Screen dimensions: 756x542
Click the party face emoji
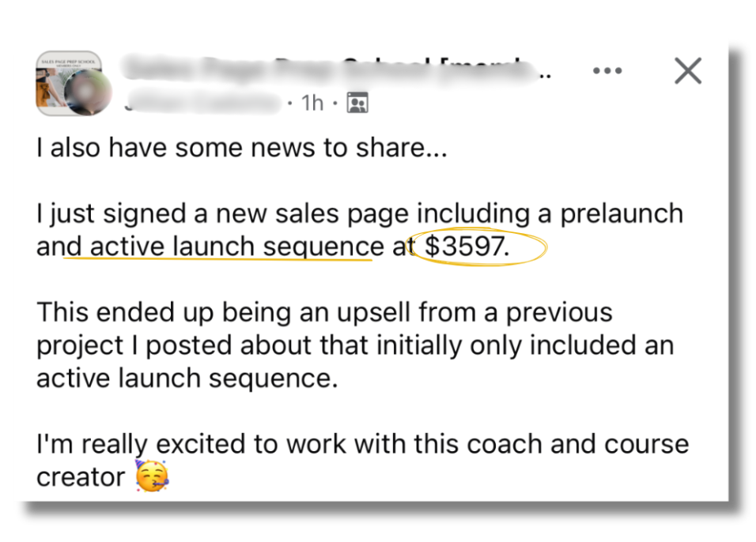[151, 476]
